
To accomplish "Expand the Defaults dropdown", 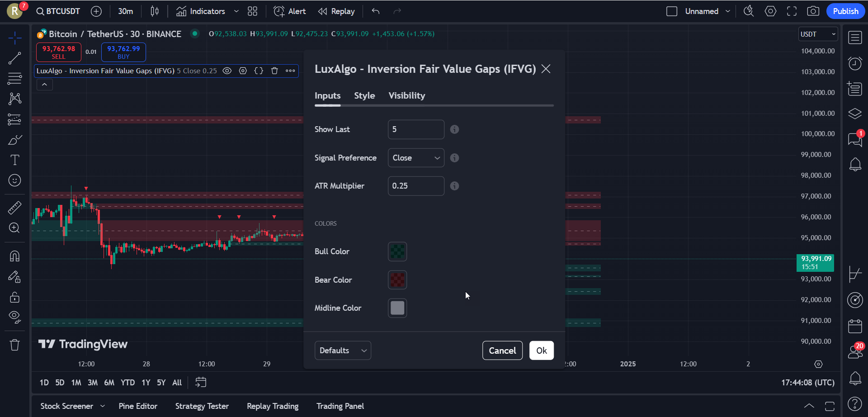I will pos(343,351).
